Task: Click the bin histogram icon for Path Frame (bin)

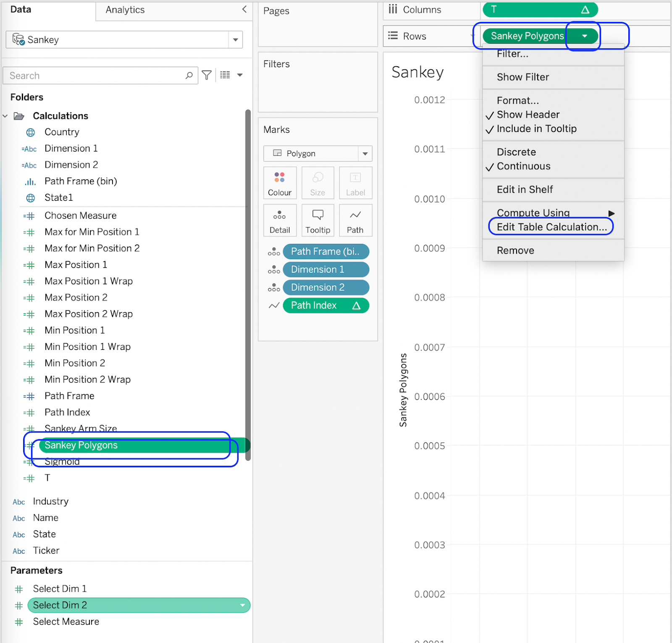Action: pyautogui.click(x=30, y=182)
